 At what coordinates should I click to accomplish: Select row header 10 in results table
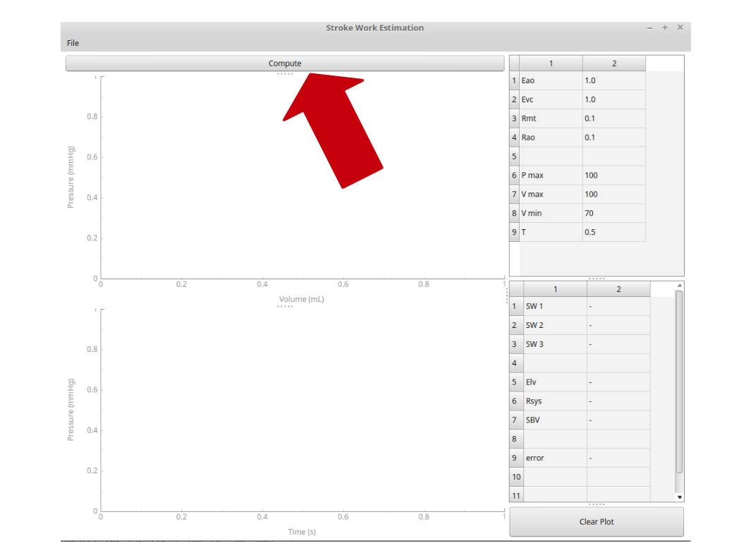pos(517,477)
